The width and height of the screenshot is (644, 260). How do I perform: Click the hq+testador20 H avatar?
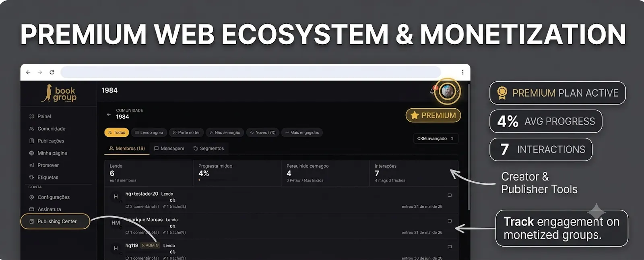pos(116,197)
